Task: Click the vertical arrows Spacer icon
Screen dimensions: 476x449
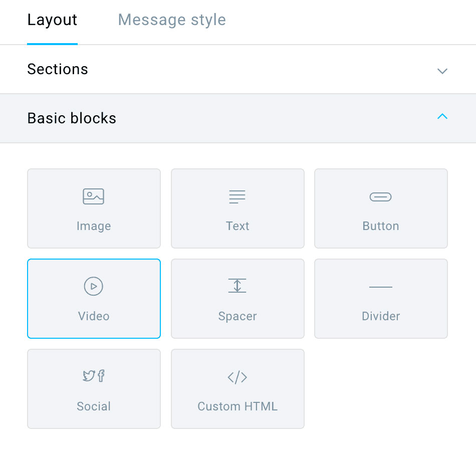Action: tap(237, 286)
